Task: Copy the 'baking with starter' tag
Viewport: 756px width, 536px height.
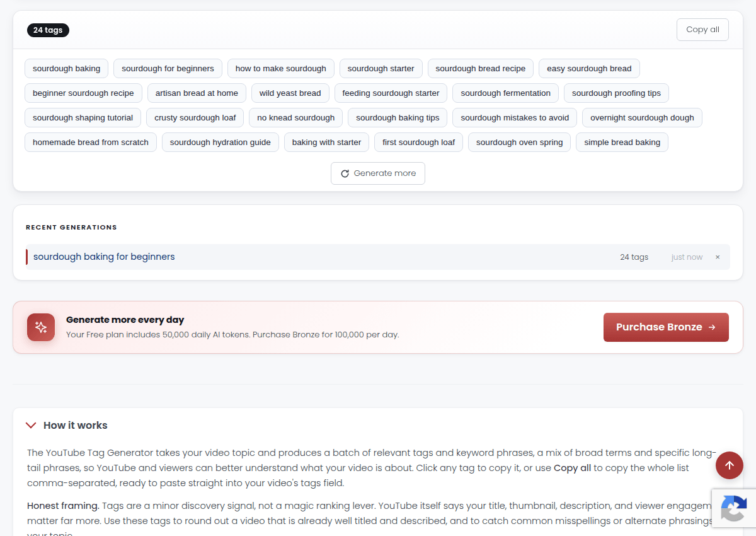Action: (327, 143)
